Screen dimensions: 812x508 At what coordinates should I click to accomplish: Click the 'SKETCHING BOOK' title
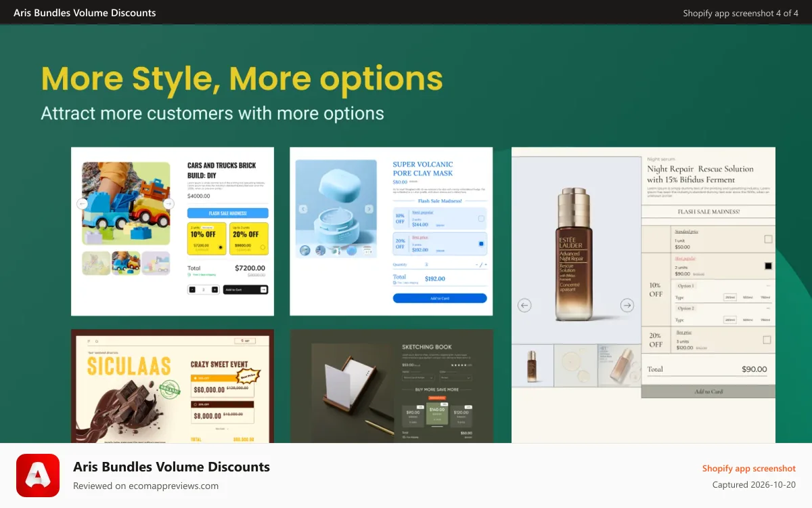[426, 347]
